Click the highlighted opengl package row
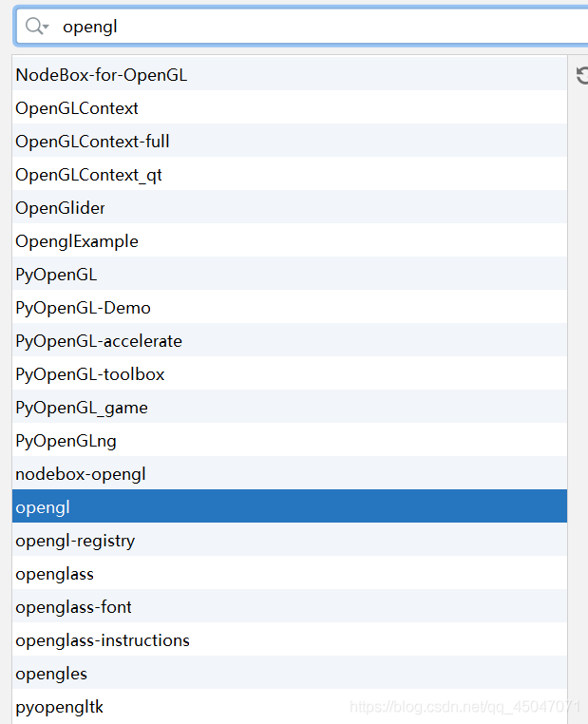The image size is (588, 724). click(x=290, y=507)
